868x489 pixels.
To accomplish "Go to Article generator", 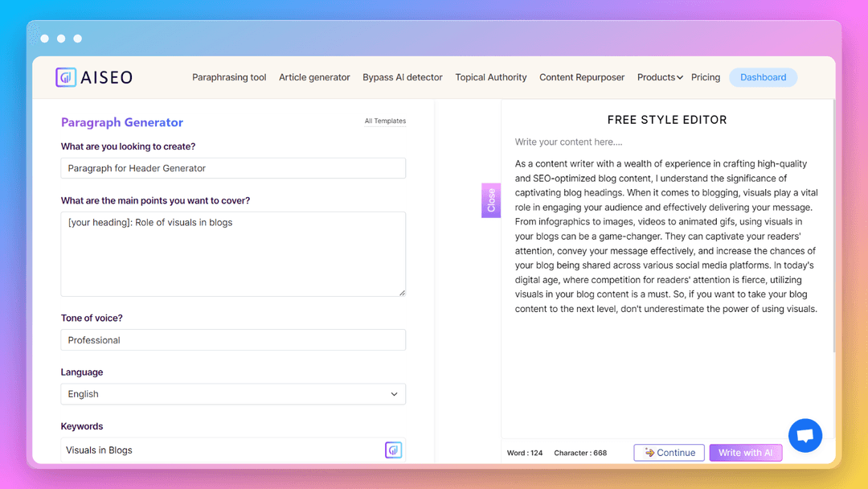I will [314, 77].
